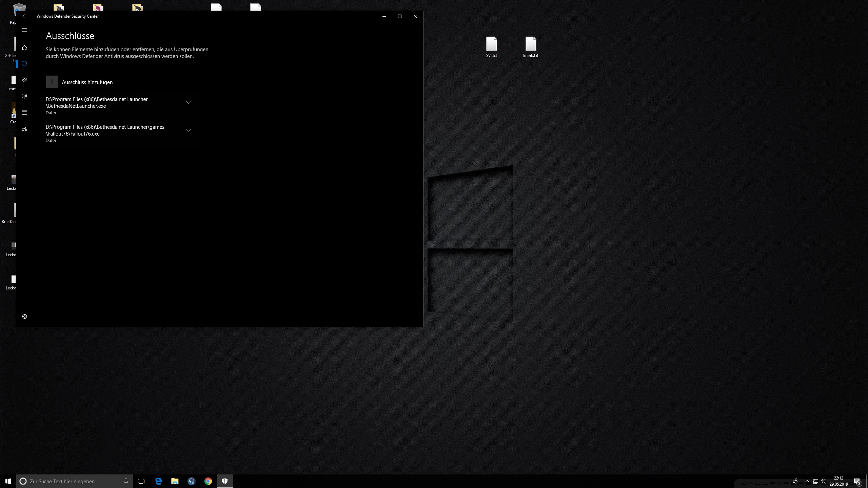The image size is (868, 488).
Task: Select the shield virus protection sidebar icon
Action: click(x=24, y=64)
